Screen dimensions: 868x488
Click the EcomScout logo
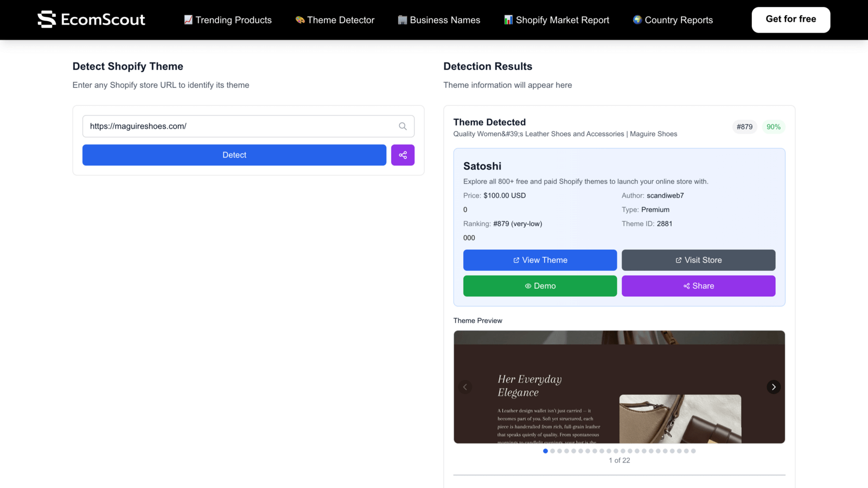91,20
